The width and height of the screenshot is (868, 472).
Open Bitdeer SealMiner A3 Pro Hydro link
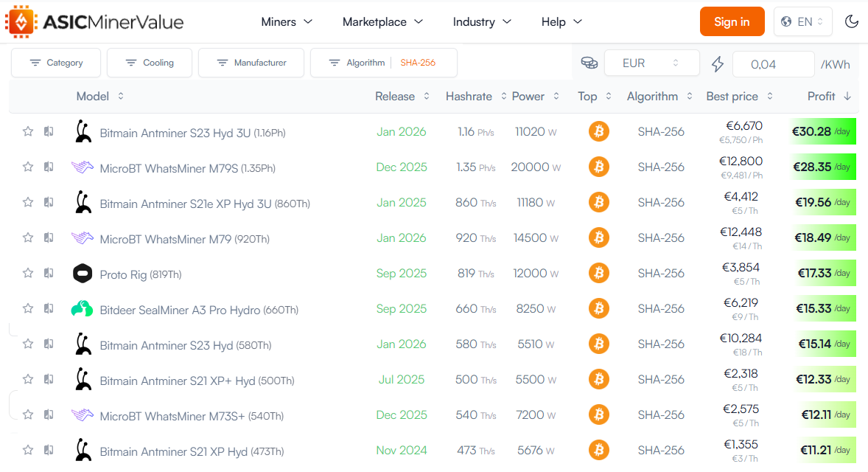coord(199,310)
